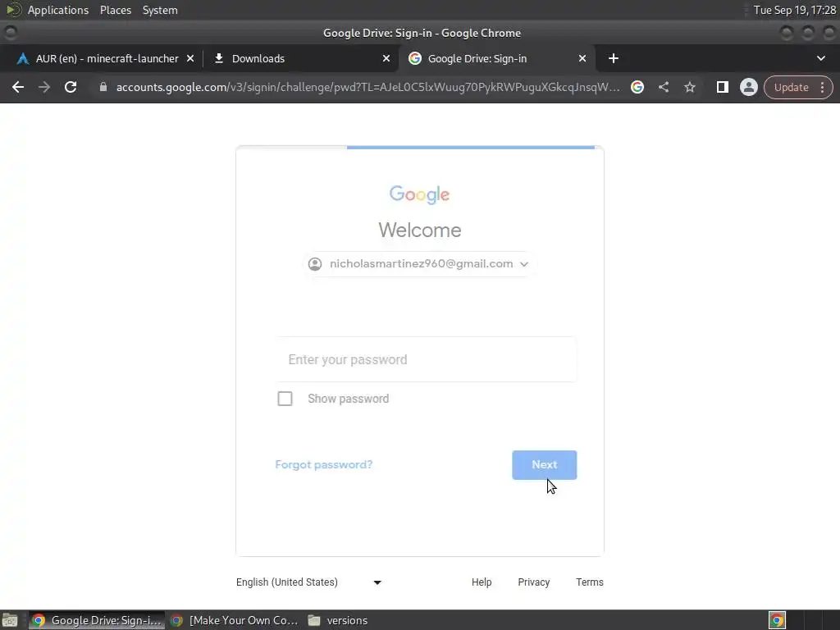The width and height of the screenshot is (840, 630).
Task: Bookmark this tab with star icon
Action: 689,87
